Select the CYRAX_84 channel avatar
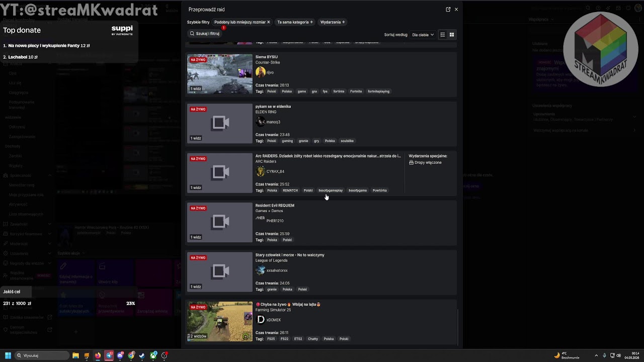The width and height of the screenshot is (644, 362). click(260, 171)
